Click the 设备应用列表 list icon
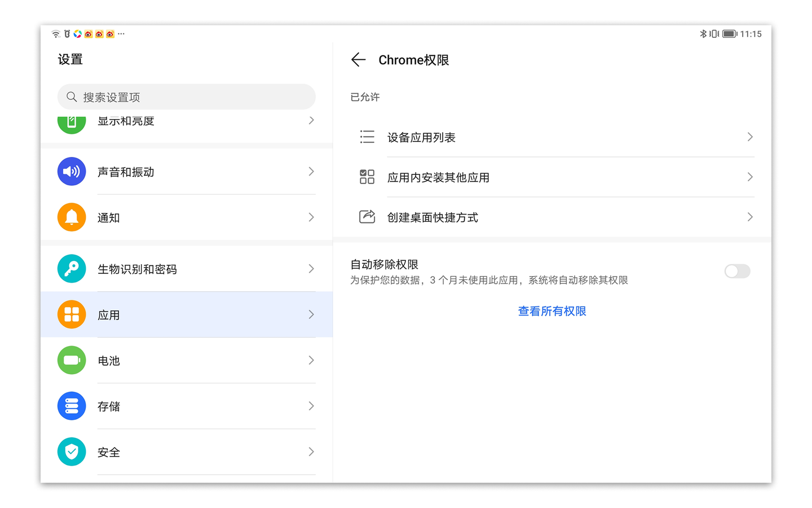 [x=367, y=137]
